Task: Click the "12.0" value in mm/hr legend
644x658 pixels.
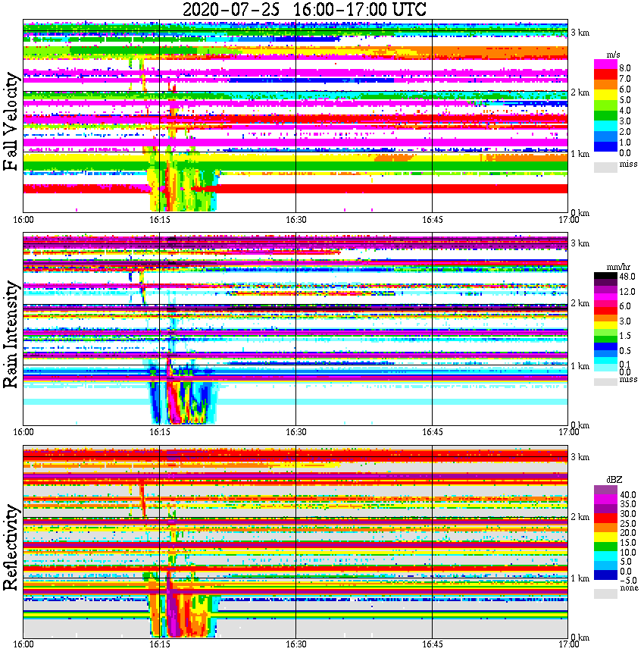Action: 627,291
